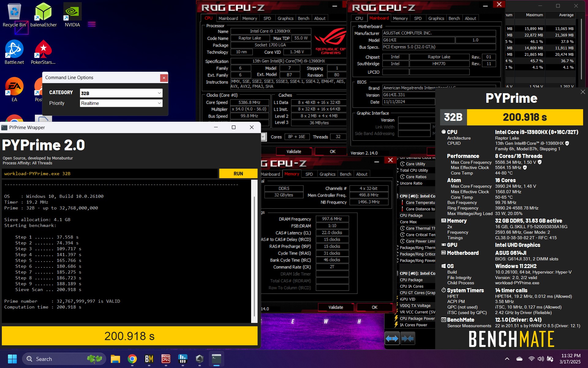Click the gray hexagon app in taskbar

200,359
